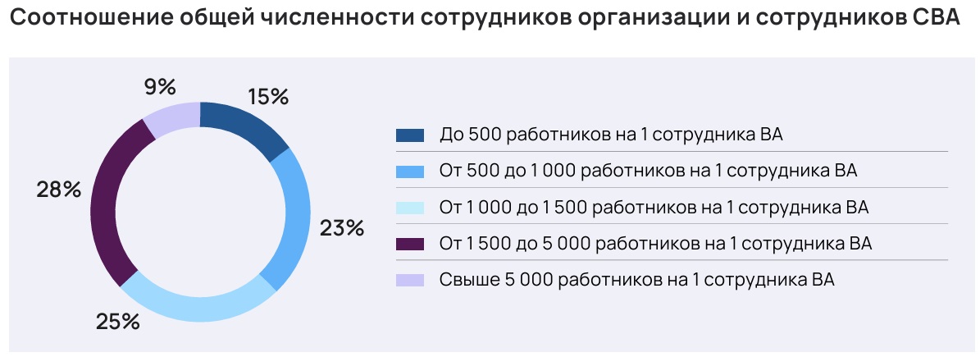Click the 15% data label

tap(268, 97)
